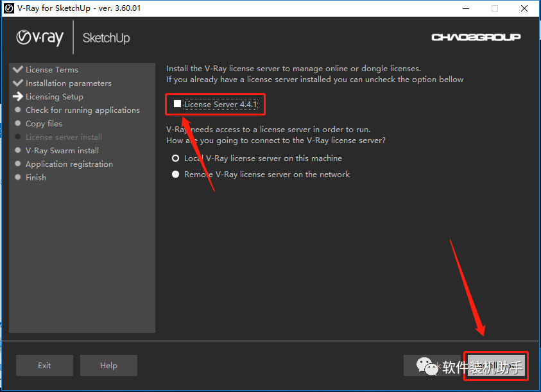This screenshot has height=392, width=541.
Task: Select Remote V-Ray license server option
Action: click(176, 175)
